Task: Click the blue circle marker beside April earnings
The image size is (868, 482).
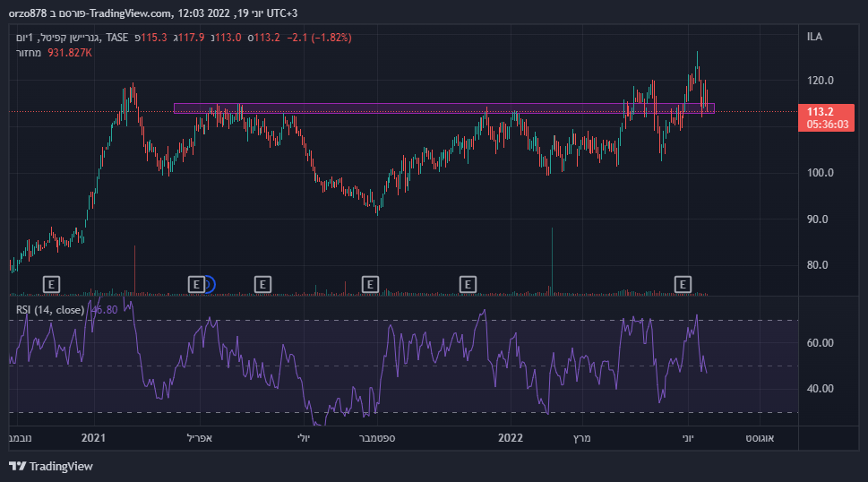Action: 209,284
